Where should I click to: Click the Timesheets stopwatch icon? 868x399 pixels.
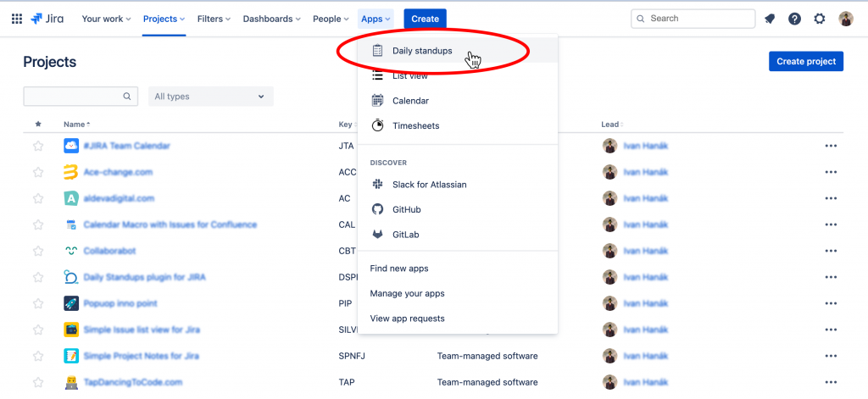377,125
